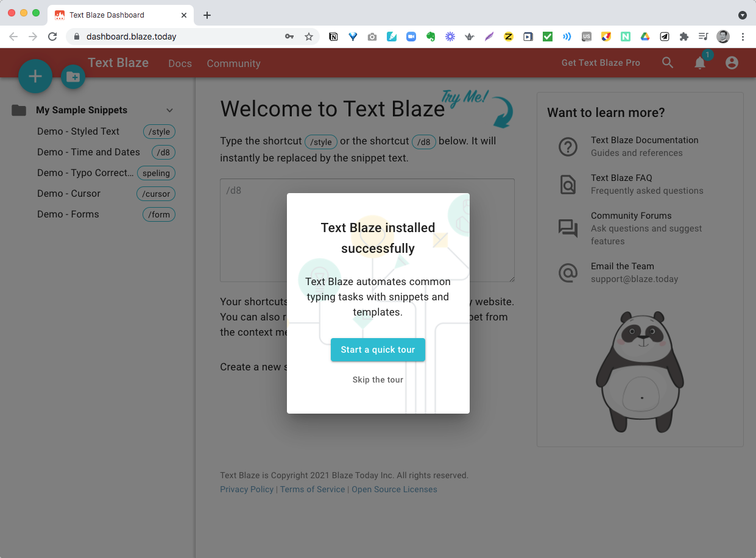Click the question mark documentation icon
756x558 pixels.
point(568,147)
